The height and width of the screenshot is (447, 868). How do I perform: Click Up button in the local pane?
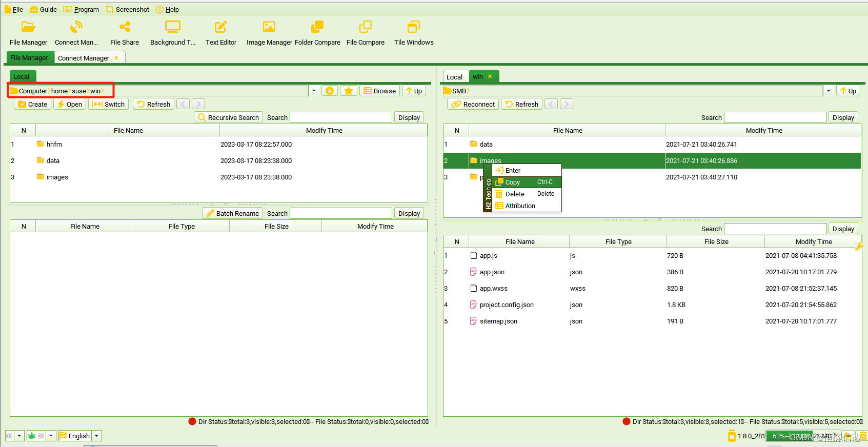[414, 91]
